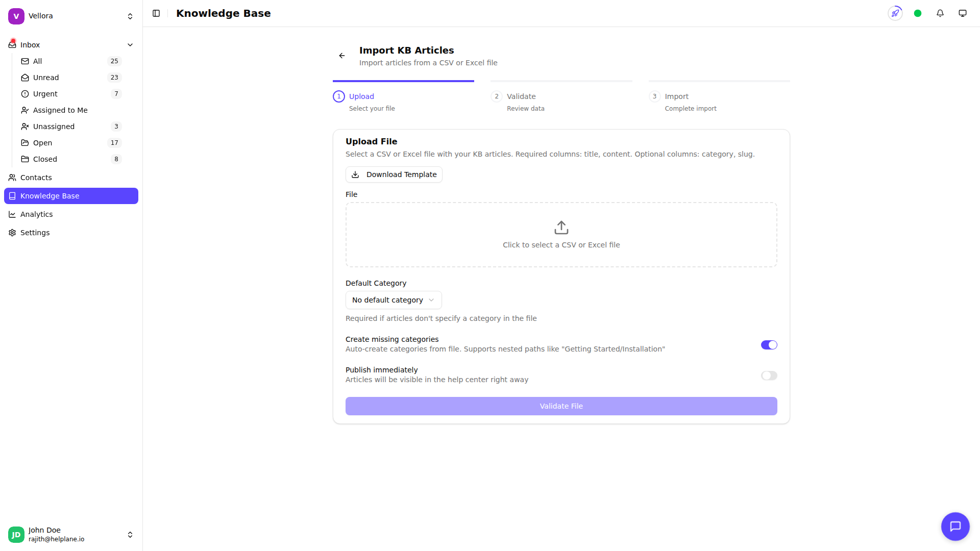980x551 pixels.
Task: Select Knowledge Base in sidebar
Action: click(x=71, y=196)
